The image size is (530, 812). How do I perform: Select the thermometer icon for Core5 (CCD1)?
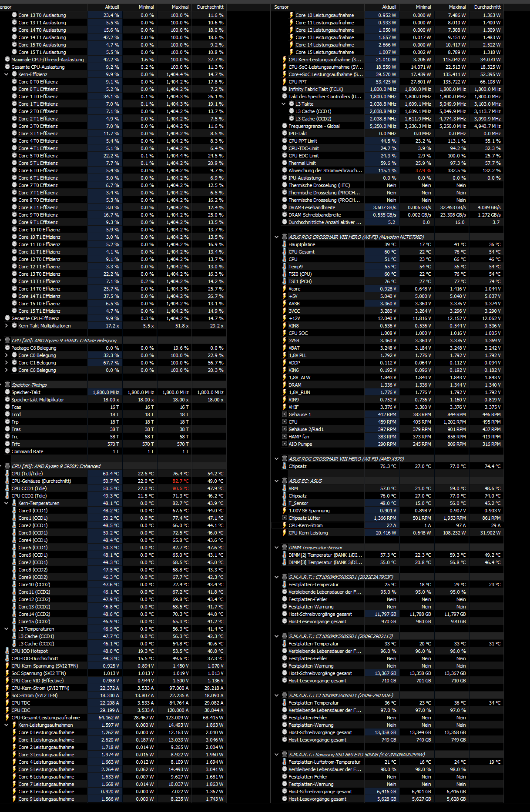click(x=14, y=548)
